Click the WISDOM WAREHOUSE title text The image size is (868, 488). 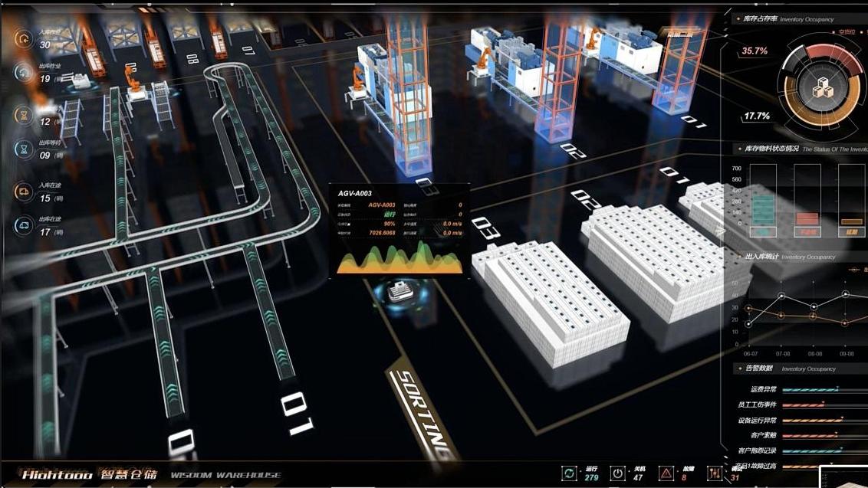tap(225, 475)
